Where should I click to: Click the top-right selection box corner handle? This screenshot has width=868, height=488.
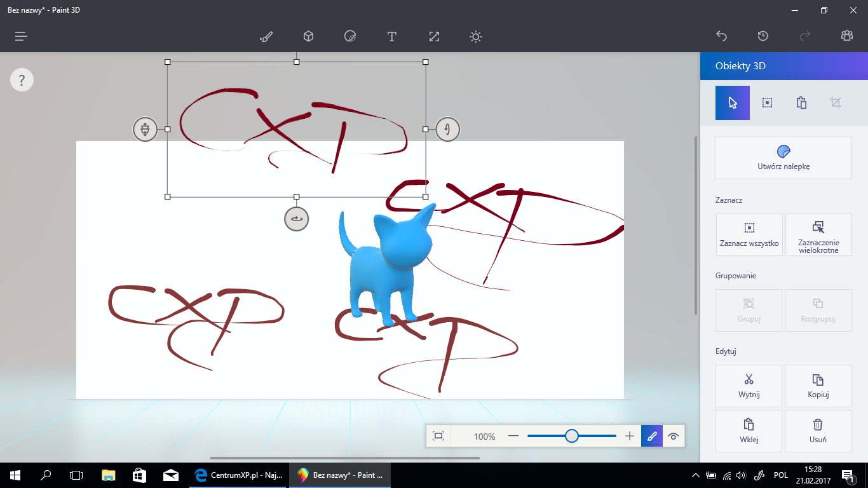point(426,62)
